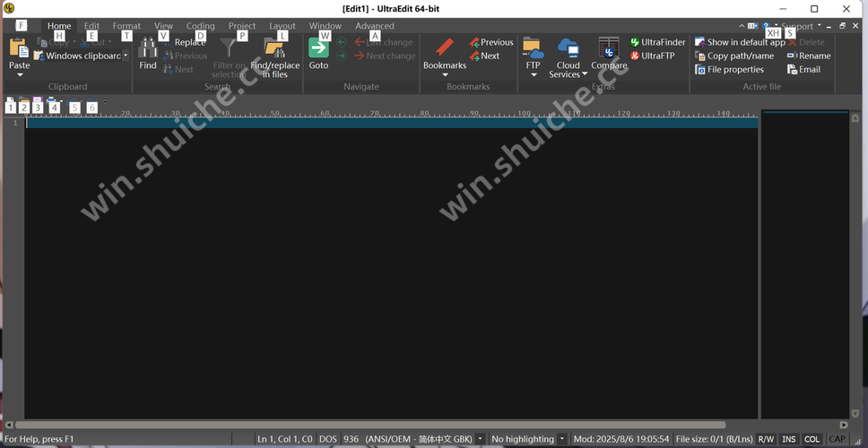The width and height of the screenshot is (868, 448).
Task: Click the binoculars Find icon
Action: 148,48
